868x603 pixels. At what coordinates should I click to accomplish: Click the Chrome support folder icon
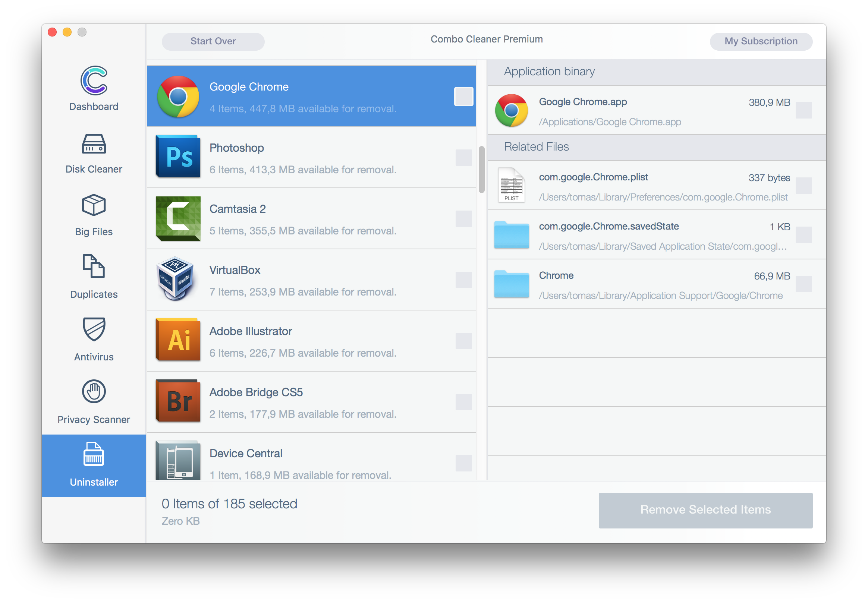coord(511,284)
